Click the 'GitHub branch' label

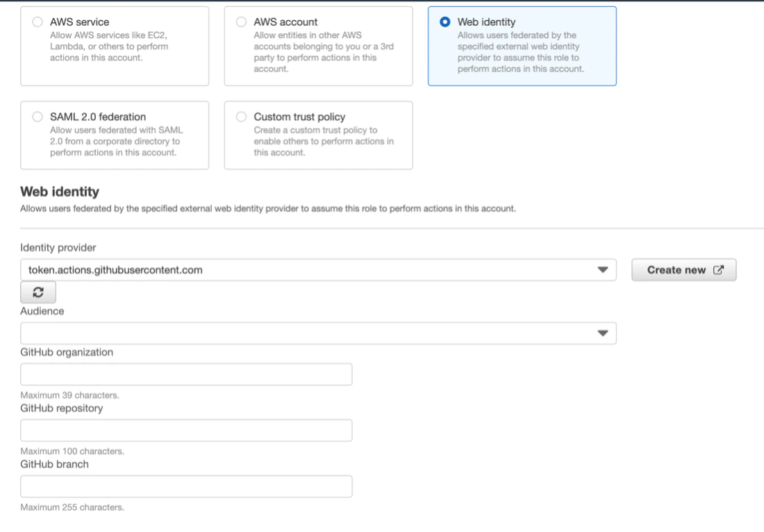(x=55, y=464)
